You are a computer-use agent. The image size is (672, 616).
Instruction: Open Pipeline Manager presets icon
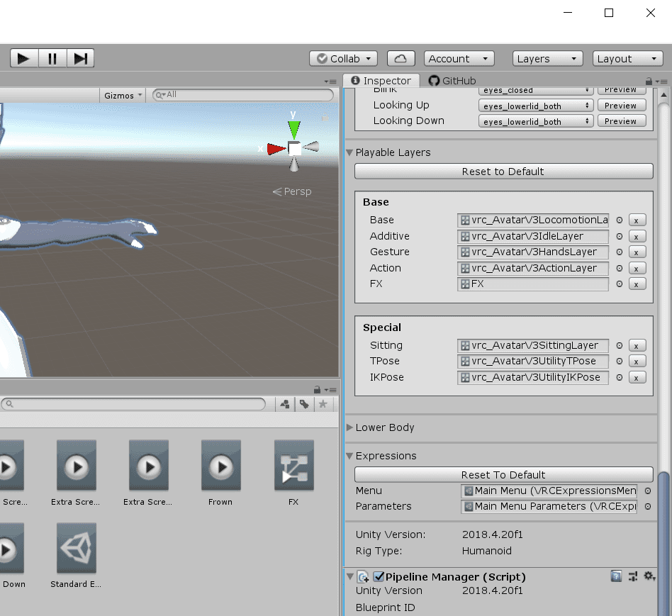[x=633, y=576]
